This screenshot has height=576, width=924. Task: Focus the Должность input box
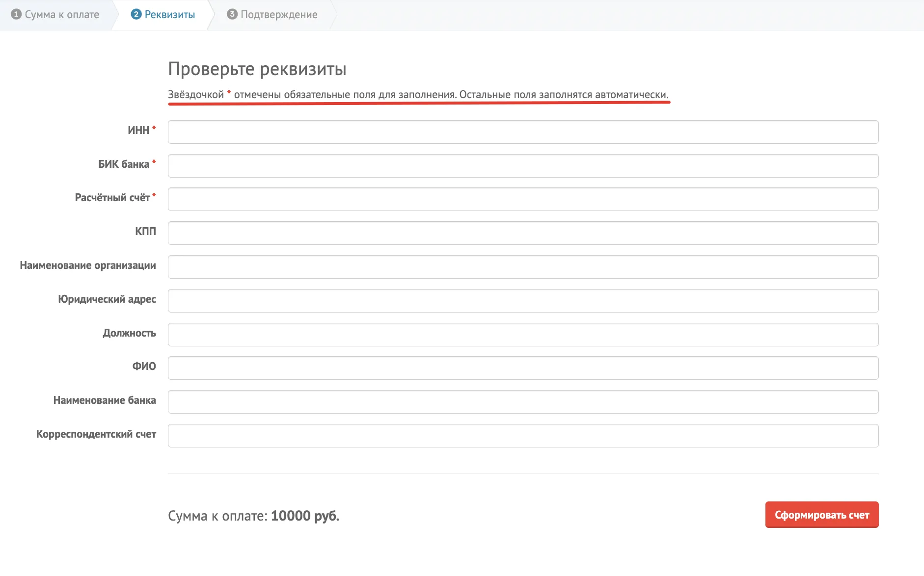(x=523, y=335)
